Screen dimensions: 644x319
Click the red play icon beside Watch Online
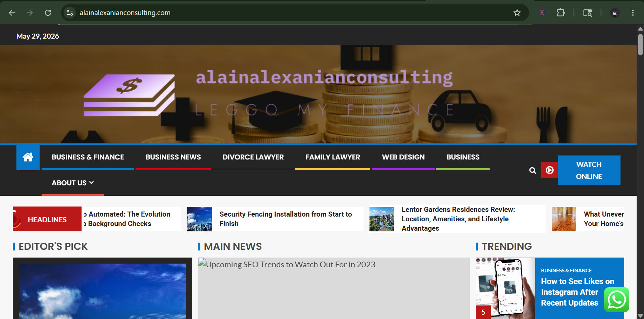click(549, 170)
